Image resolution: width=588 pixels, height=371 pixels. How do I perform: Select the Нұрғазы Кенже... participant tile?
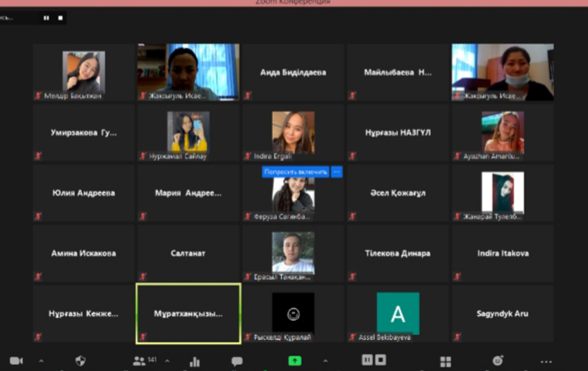[83, 314]
